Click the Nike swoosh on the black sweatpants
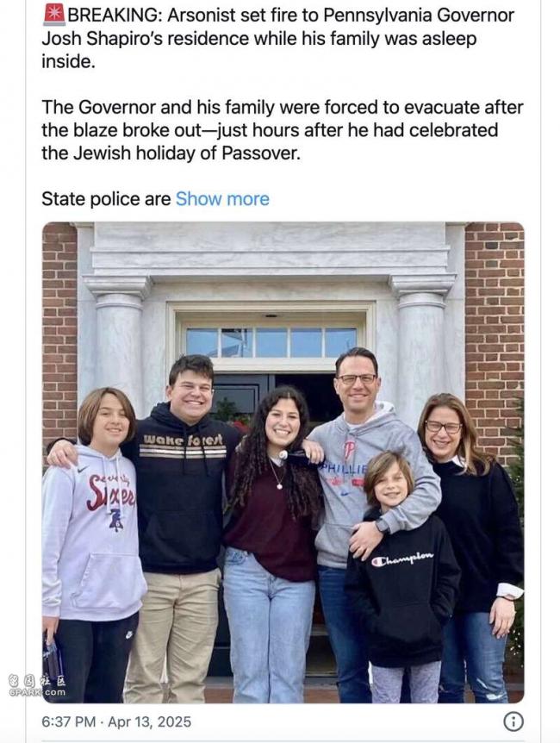The image size is (560, 743). pyautogui.click(x=129, y=634)
